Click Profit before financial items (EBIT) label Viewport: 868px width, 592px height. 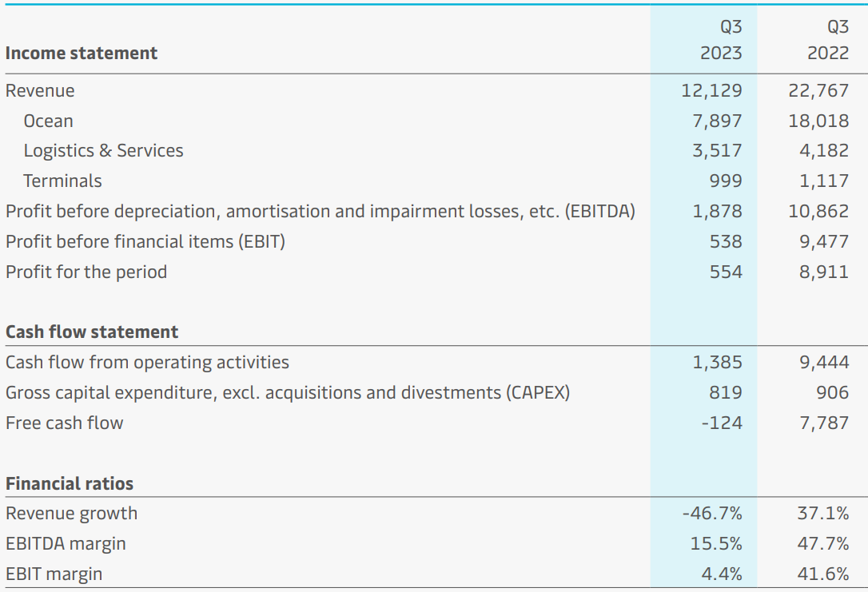pyautogui.click(x=145, y=241)
